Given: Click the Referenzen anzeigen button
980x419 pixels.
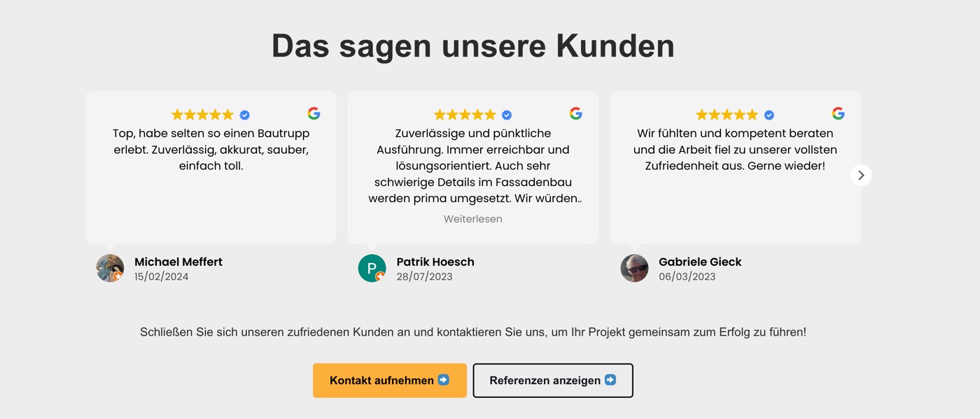Looking at the screenshot, I should pyautogui.click(x=553, y=381).
